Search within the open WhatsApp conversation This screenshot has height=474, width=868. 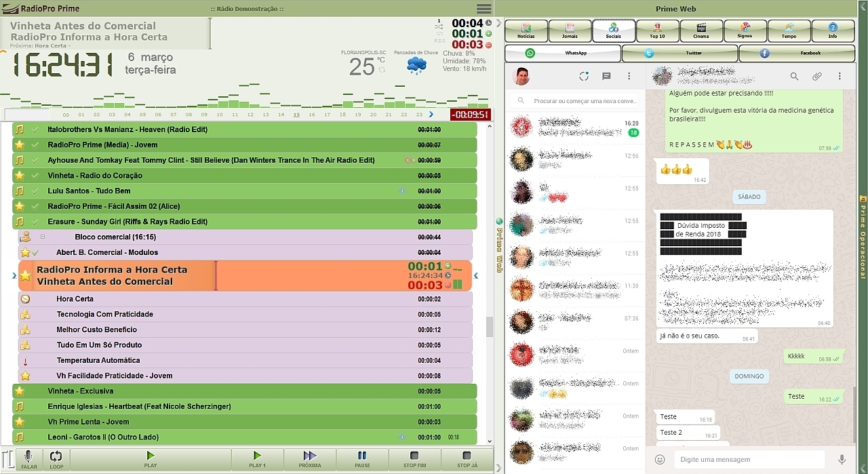[x=794, y=77]
